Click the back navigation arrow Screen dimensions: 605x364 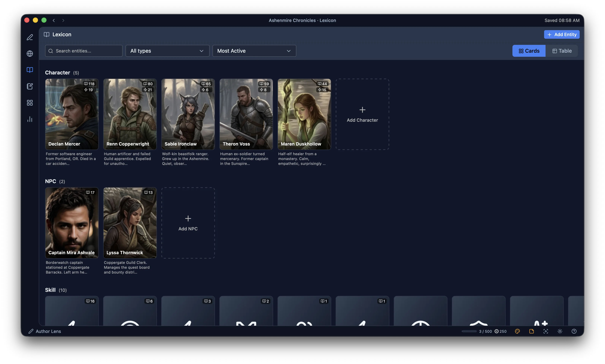[x=53, y=20]
